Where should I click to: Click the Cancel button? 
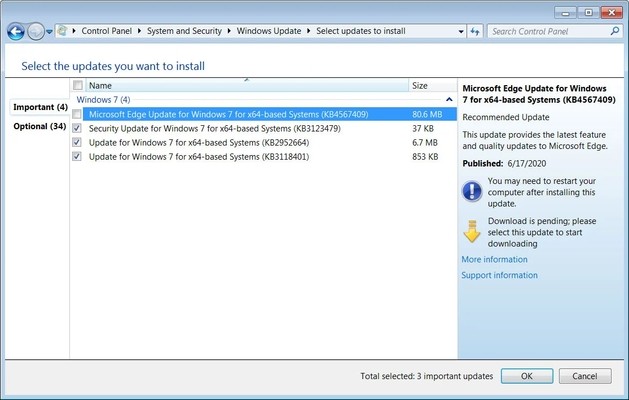click(585, 376)
